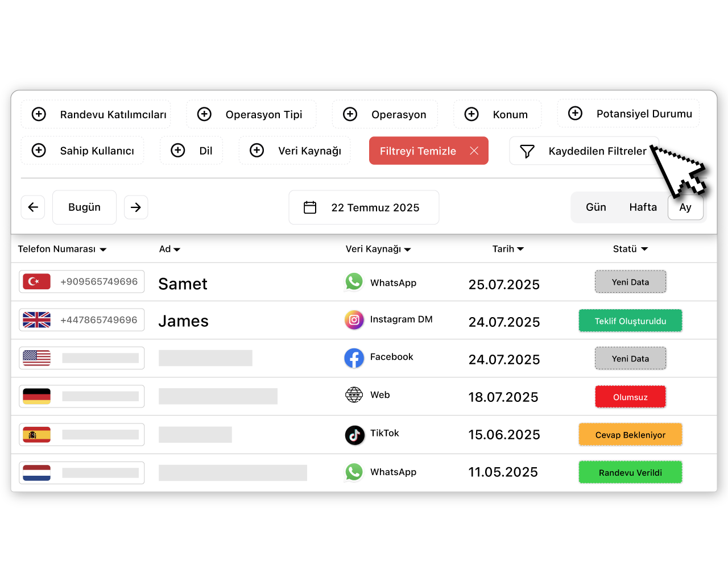Viewport: 728px width, 582px height.
Task: Switch calendar view to Hafta
Action: click(643, 207)
